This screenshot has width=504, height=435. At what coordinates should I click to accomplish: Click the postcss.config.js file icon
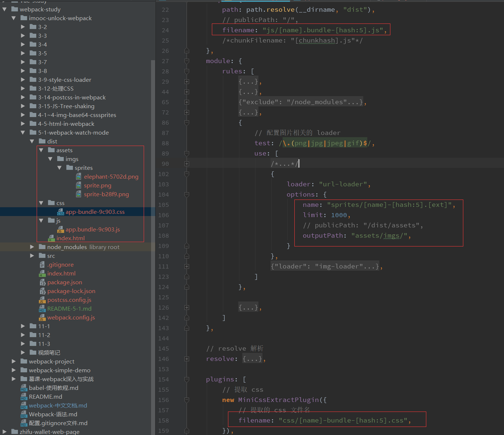coord(42,300)
